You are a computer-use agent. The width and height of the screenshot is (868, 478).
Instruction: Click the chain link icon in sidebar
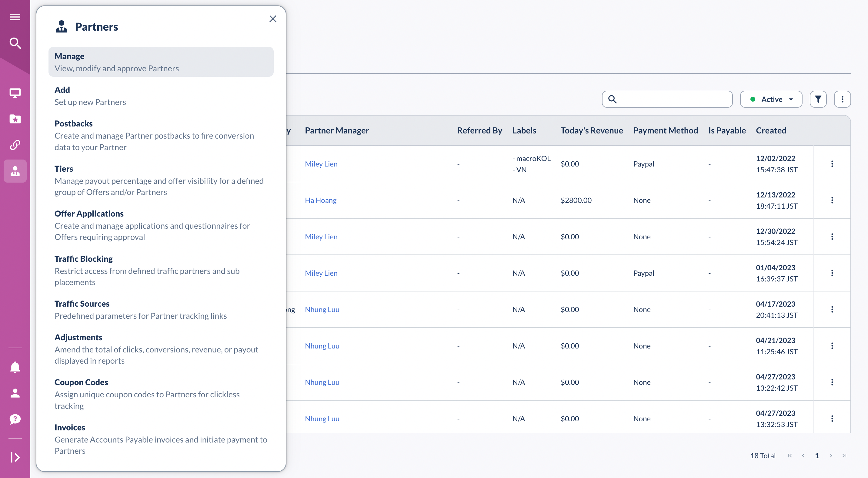click(15, 145)
